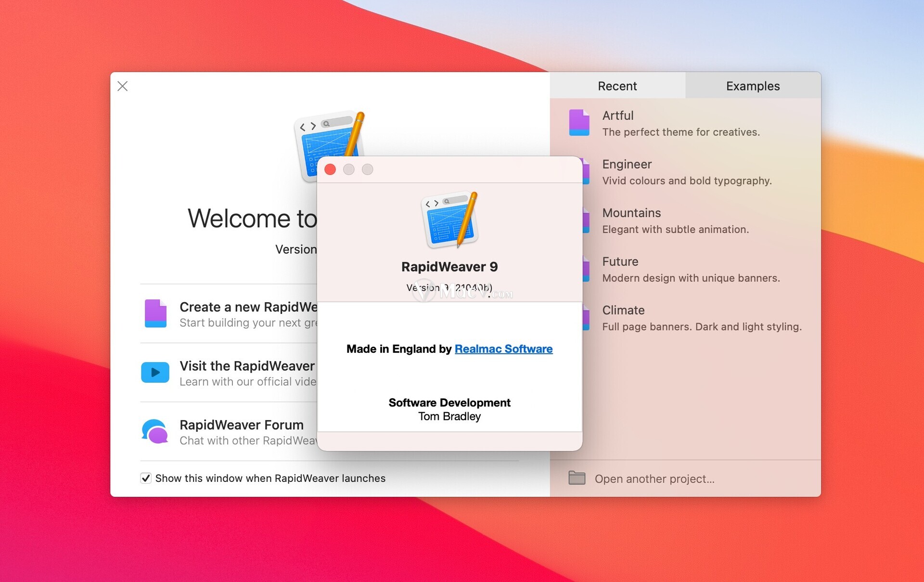The image size is (924, 582).
Task: Select the Artful example theme title
Action: (618, 116)
